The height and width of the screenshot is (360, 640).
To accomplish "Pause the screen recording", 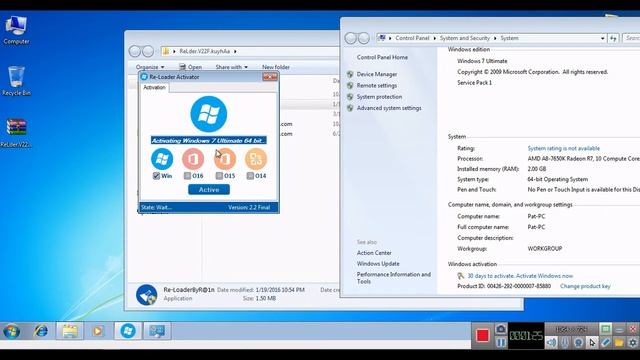I will click(501, 342).
